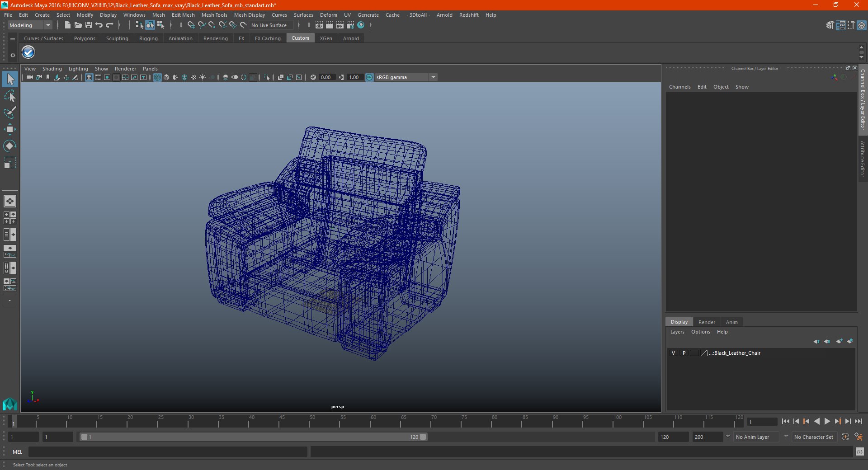868x470 pixels.
Task: Open layer editor Options menu
Action: click(700, 332)
